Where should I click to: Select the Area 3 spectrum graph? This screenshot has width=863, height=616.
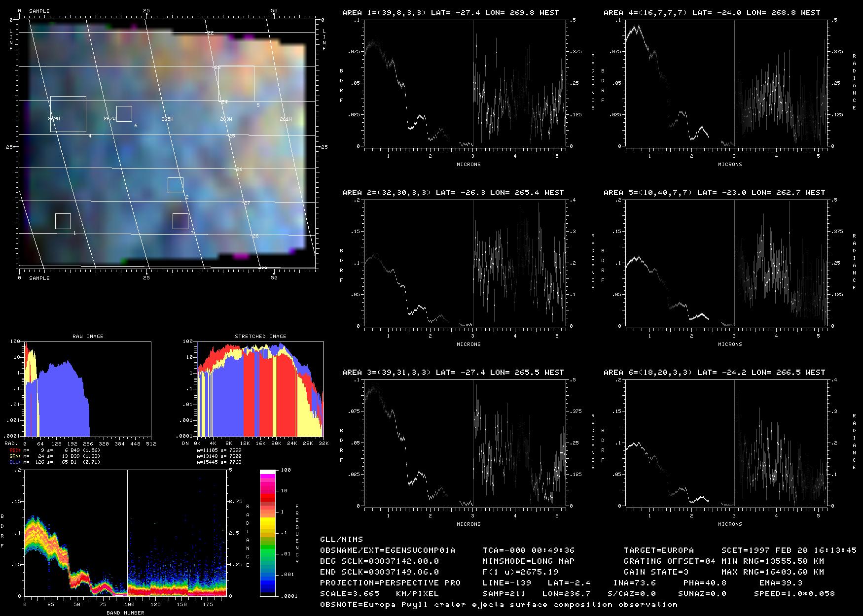(x=464, y=443)
